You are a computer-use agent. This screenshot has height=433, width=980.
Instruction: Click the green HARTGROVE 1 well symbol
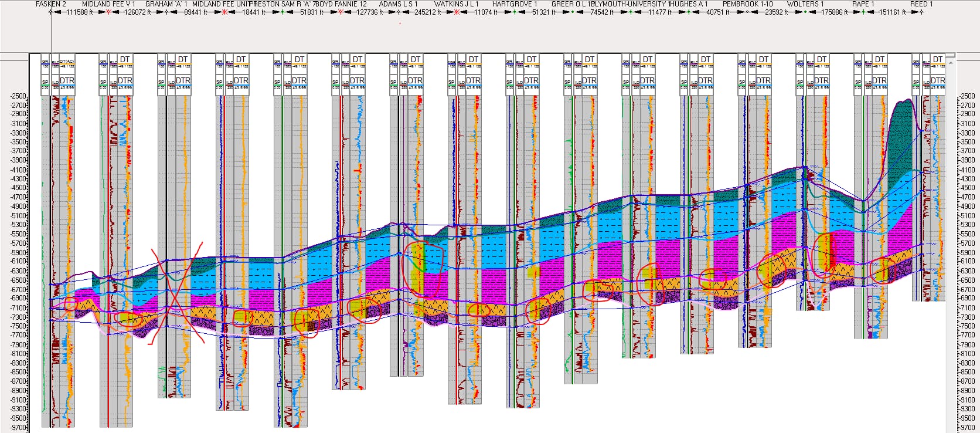click(515, 12)
